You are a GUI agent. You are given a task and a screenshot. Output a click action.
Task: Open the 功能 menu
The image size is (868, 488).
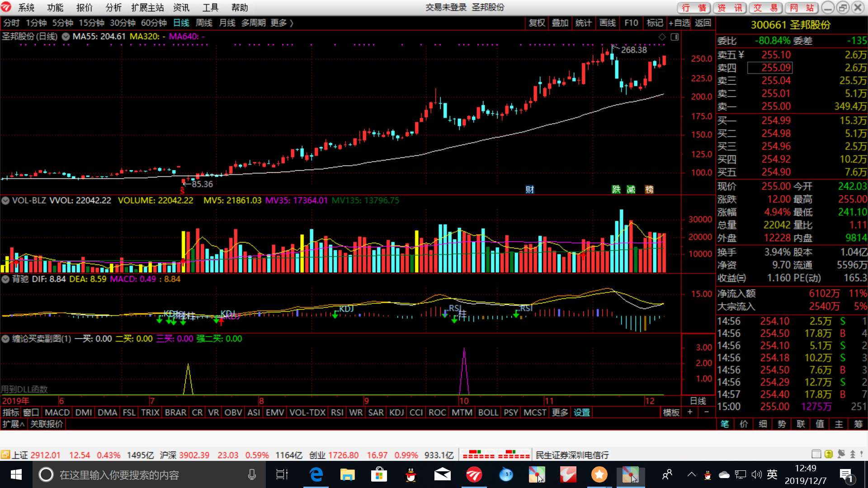pyautogui.click(x=55, y=8)
